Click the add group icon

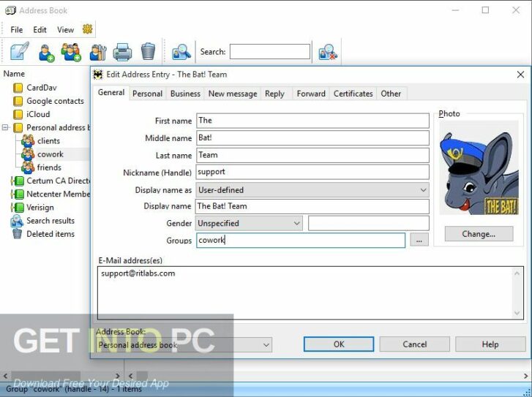point(71,52)
